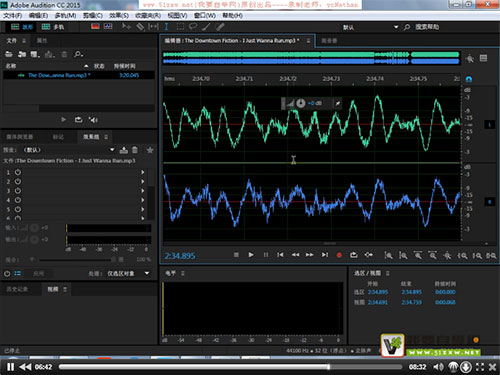This screenshot has height=375, width=500.
Task: Select the Paintbrush Selection tool
Action: pyautogui.click(x=207, y=27)
